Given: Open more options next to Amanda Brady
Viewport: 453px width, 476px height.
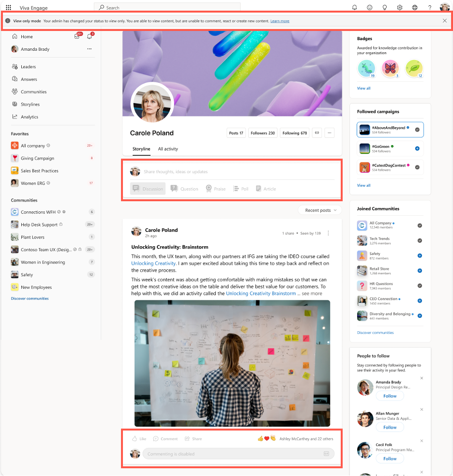Looking at the screenshot, I should (89, 49).
